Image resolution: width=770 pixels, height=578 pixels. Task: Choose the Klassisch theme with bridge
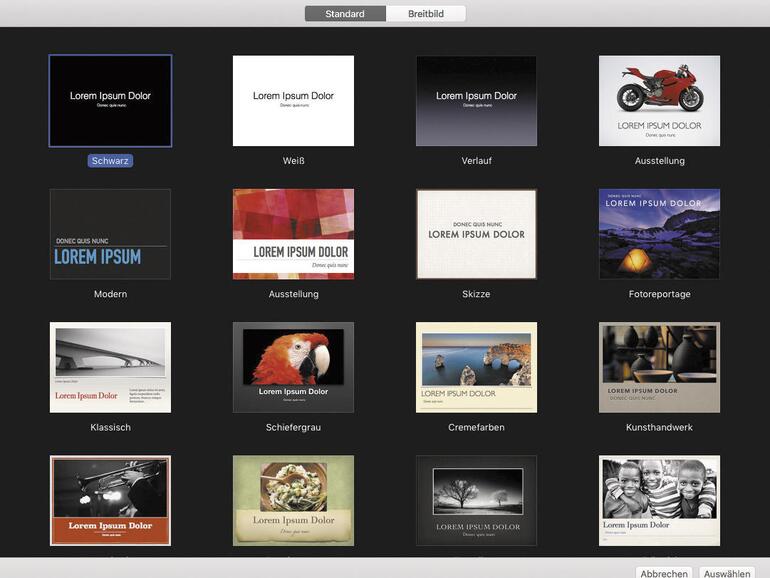(110, 367)
